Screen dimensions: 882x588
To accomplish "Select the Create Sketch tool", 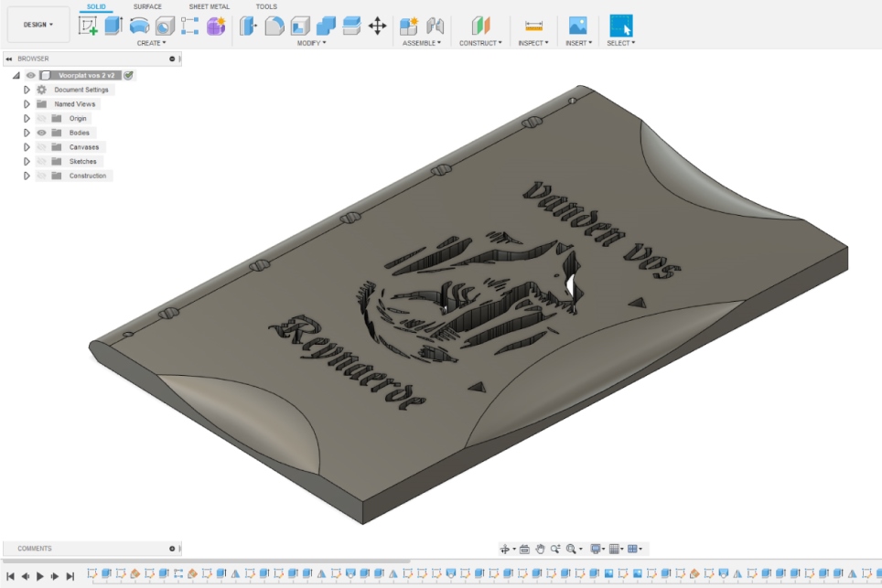I will point(87,27).
